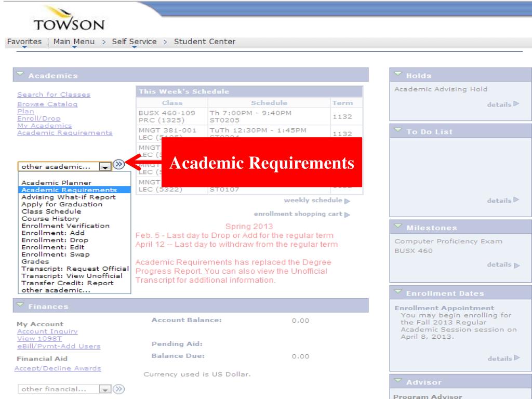Open the Plan link
Viewport: 532px width, 399px height.
click(25, 111)
